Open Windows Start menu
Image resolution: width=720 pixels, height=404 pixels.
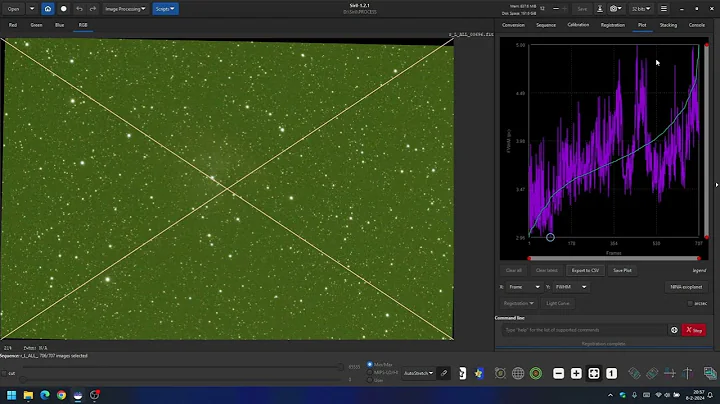(11, 395)
